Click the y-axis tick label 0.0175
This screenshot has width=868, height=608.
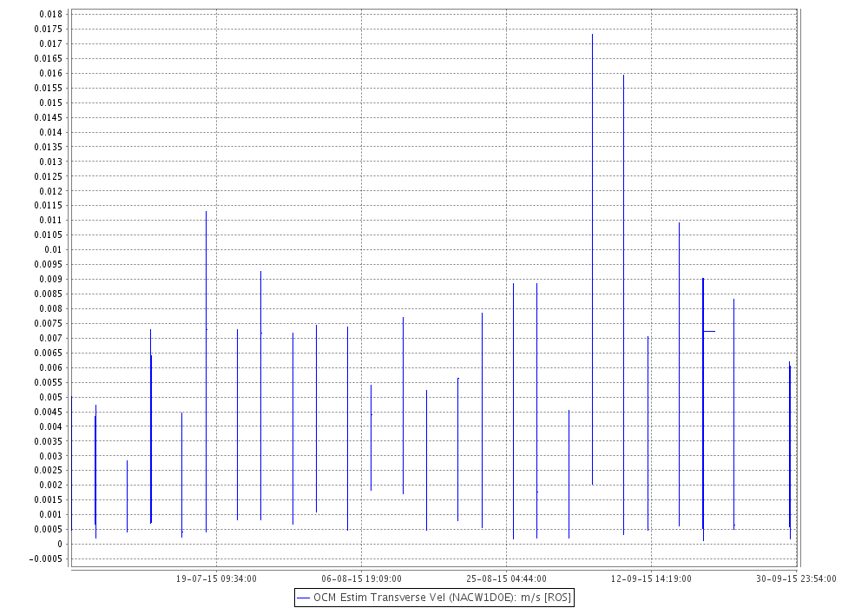pyautogui.click(x=49, y=29)
